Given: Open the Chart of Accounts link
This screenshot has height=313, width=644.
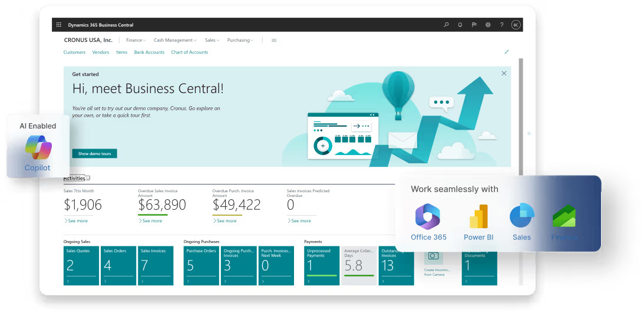Looking at the screenshot, I should click(189, 52).
